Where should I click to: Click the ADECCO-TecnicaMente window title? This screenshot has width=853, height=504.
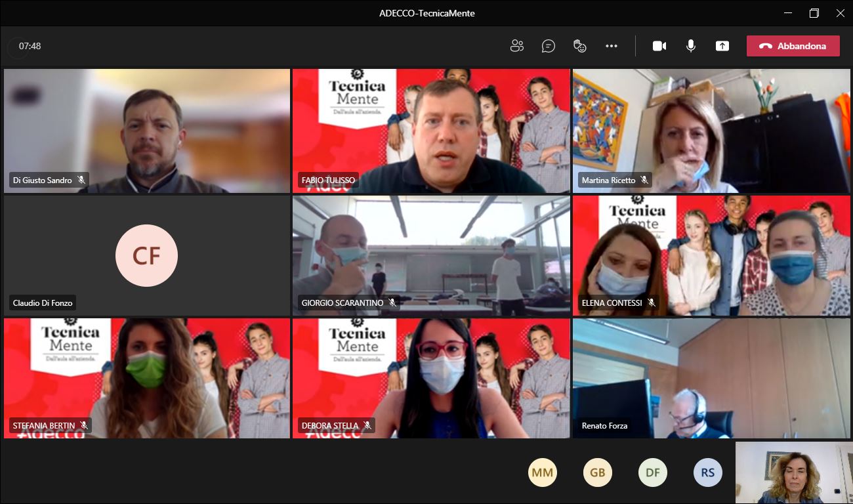(x=427, y=13)
